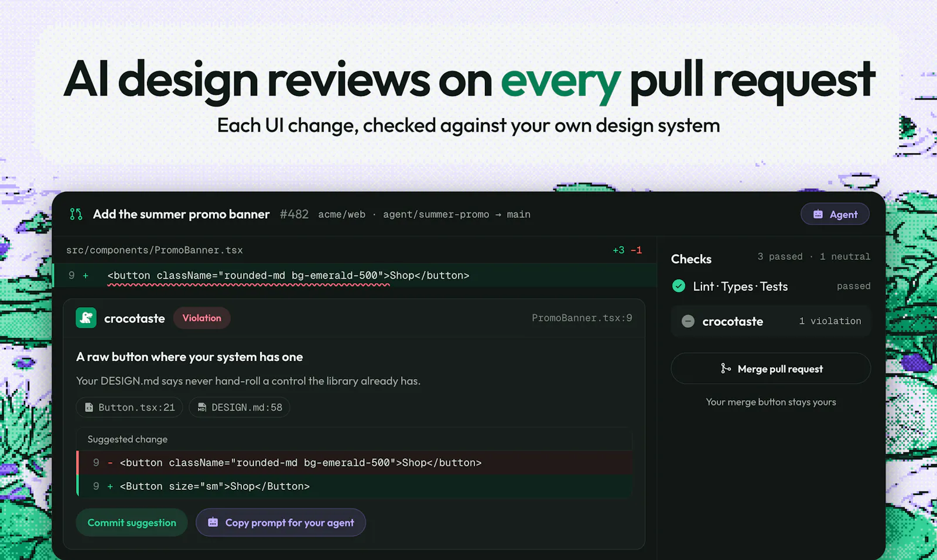Viewport: 937px width, 560px height.
Task: Open the Button.tsx:21 file reference chip
Action: [x=129, y=407]
